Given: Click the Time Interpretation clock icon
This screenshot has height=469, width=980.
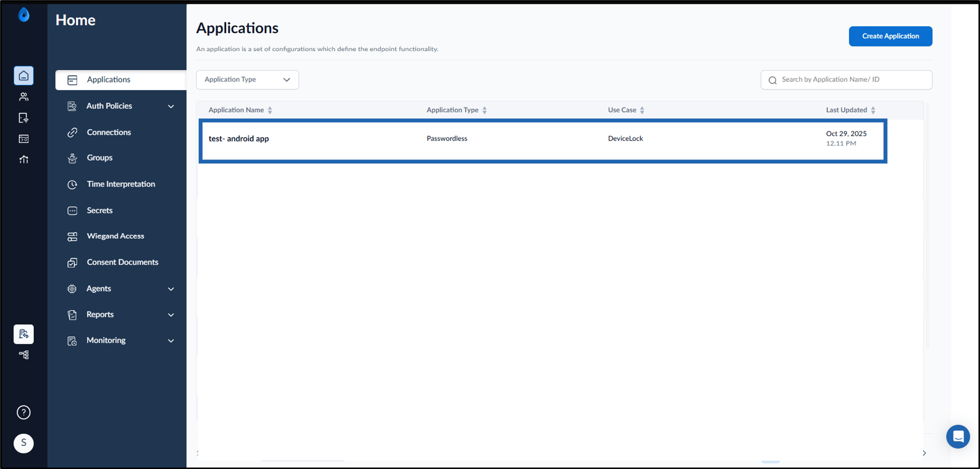Looking at the screenshot, I should tap(72, 184).
